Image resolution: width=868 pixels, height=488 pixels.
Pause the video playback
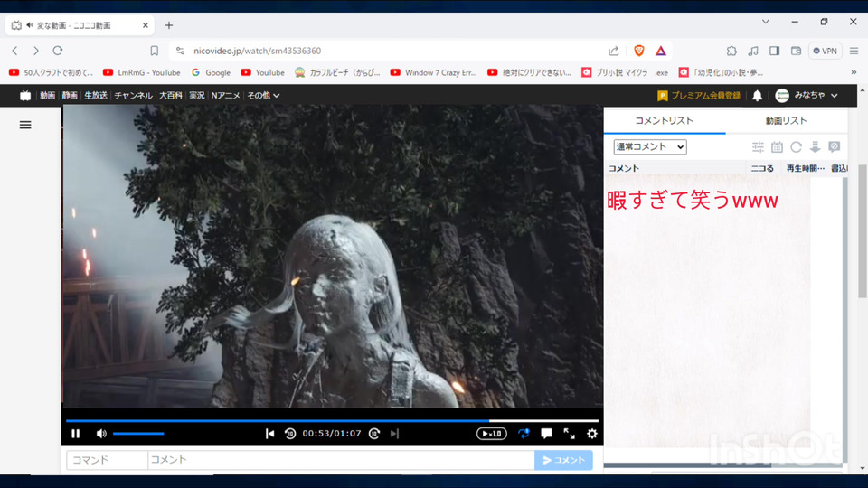coord(75,434)
